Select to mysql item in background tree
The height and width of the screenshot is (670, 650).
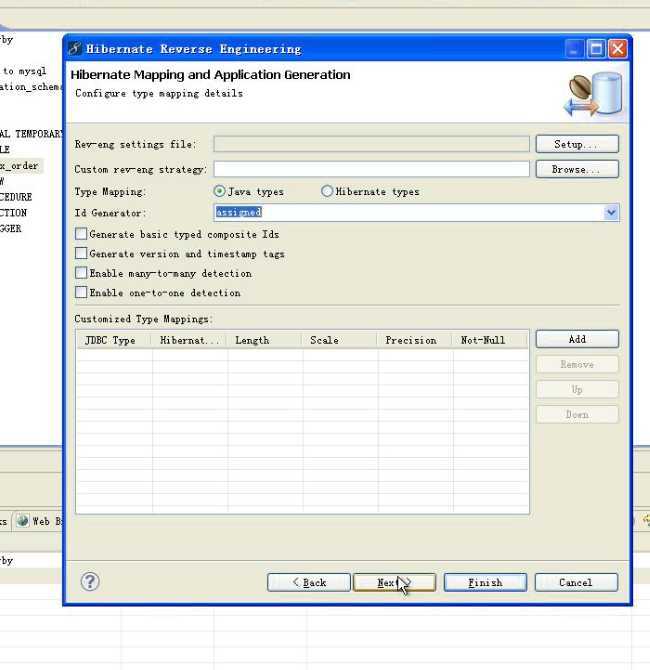(x=24, y=71)
